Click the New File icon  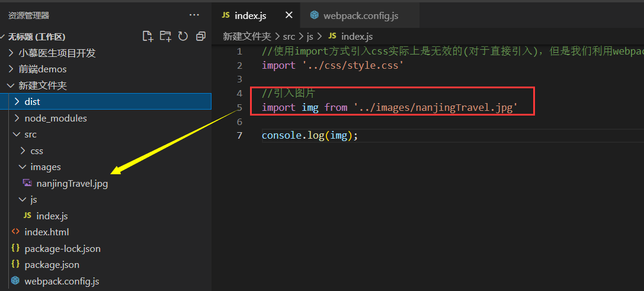(148, 36)
